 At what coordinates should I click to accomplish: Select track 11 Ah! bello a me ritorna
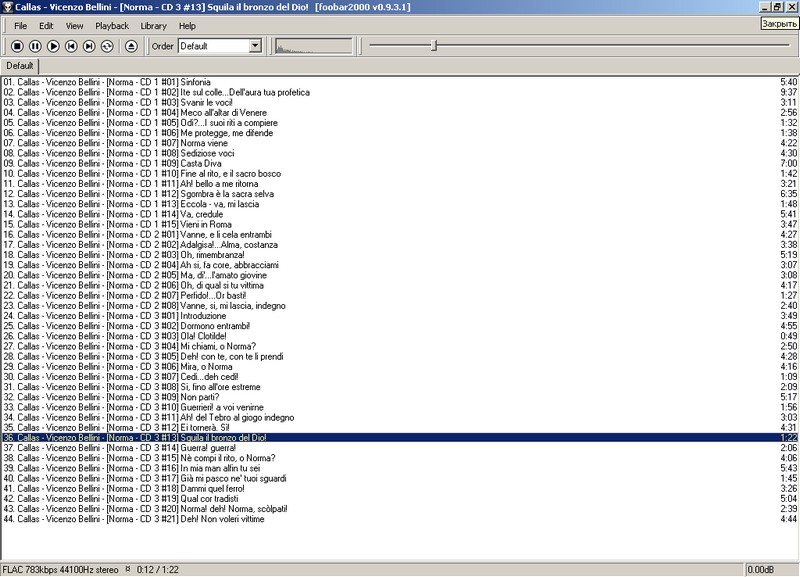(399, 184)
